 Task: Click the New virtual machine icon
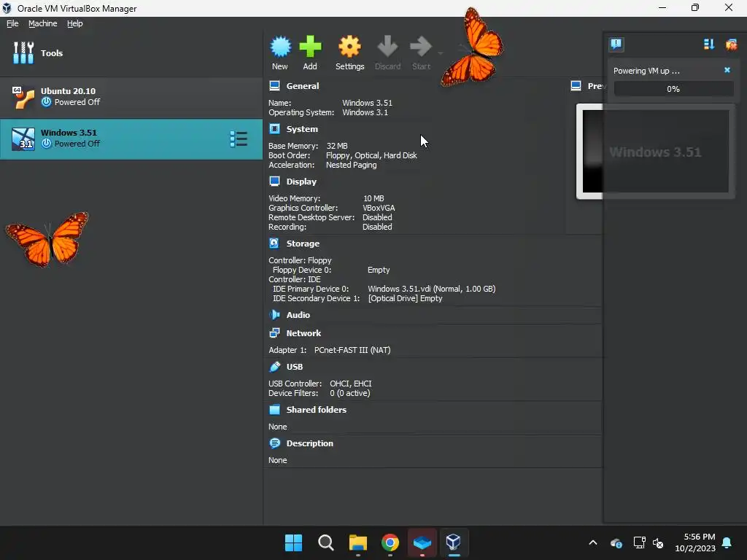(x=280, y=47)
